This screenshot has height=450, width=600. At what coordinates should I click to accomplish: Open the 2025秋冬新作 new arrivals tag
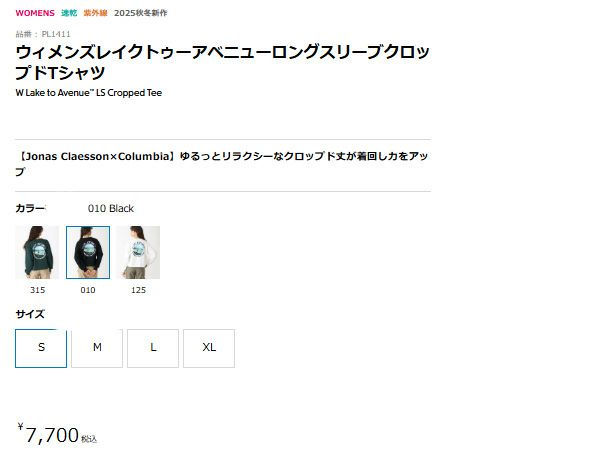tap(140, 13)
